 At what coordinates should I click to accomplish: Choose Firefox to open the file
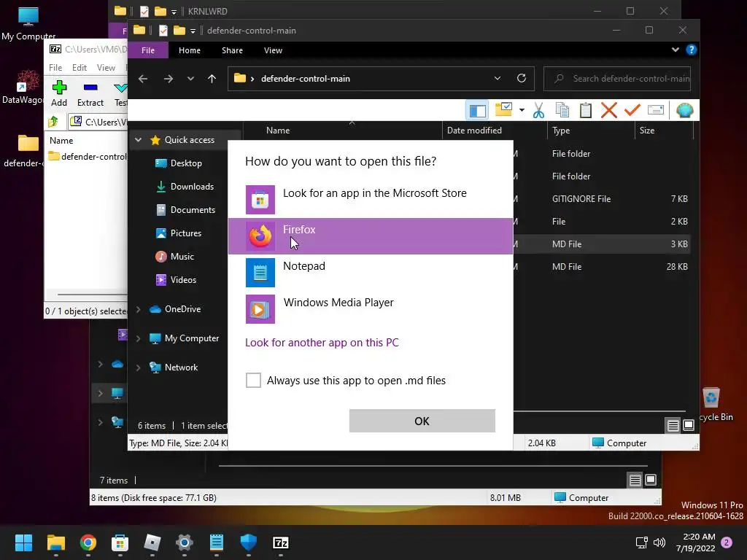click(x=370, y=236)
